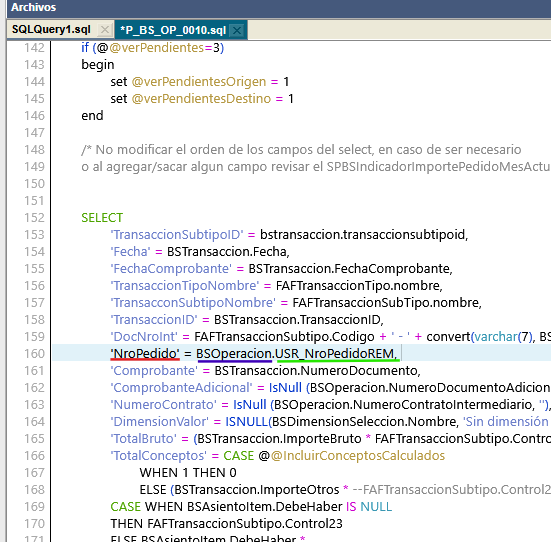Click 'IS NULL' on line 169
Viewport: 551px width, 542px height.
[x=369, y=507]
